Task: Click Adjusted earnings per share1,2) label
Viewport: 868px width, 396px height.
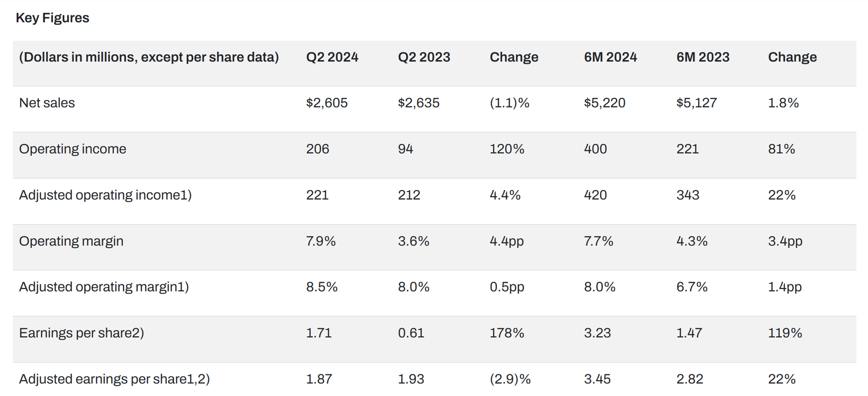Action: [x=114, y=379]
